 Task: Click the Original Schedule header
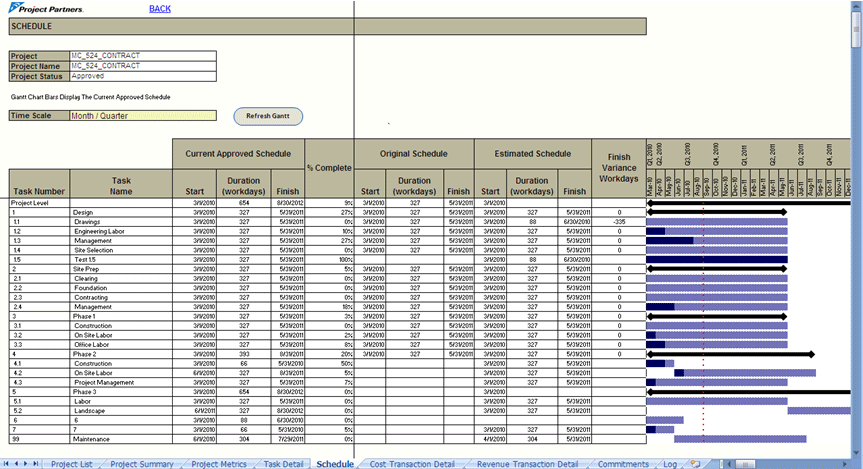(x=414, y=154)
